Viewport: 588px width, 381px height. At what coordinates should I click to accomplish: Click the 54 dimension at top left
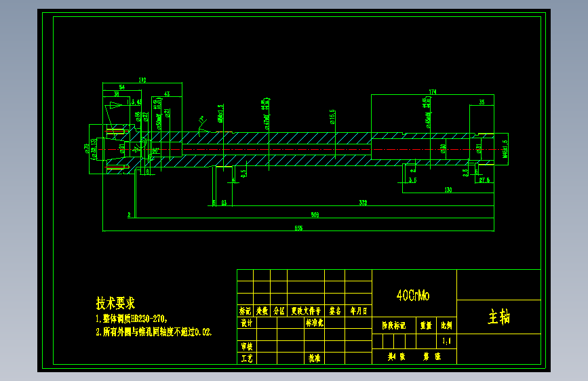(x=122, y=87)
